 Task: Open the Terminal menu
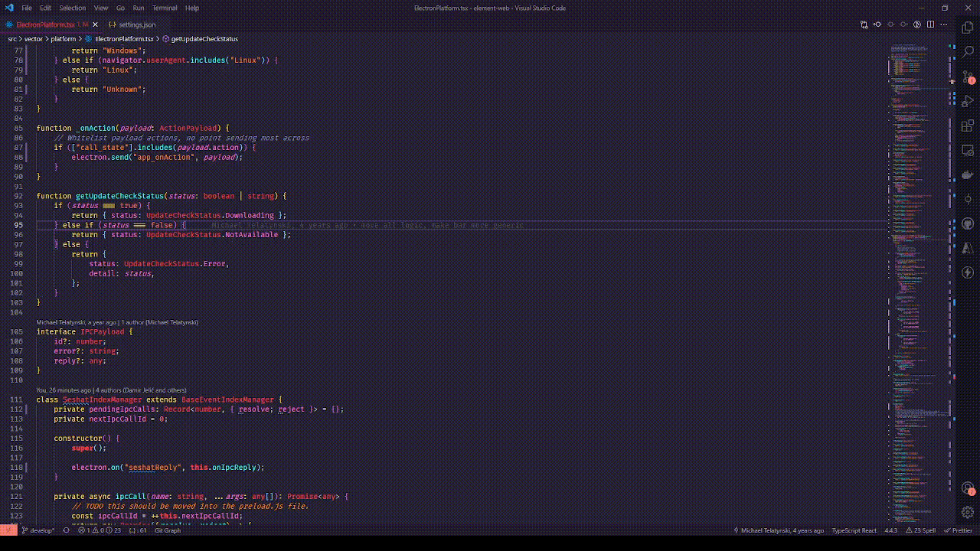pos(165,8)
